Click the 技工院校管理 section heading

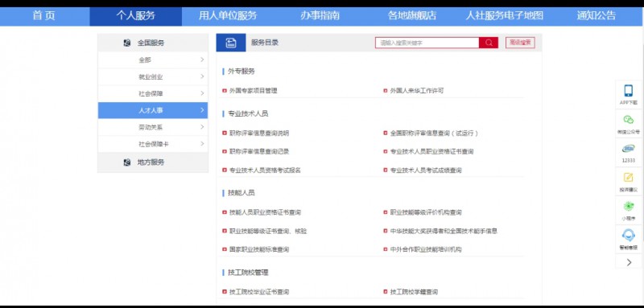pyautogui.click(x=248, y=273)
